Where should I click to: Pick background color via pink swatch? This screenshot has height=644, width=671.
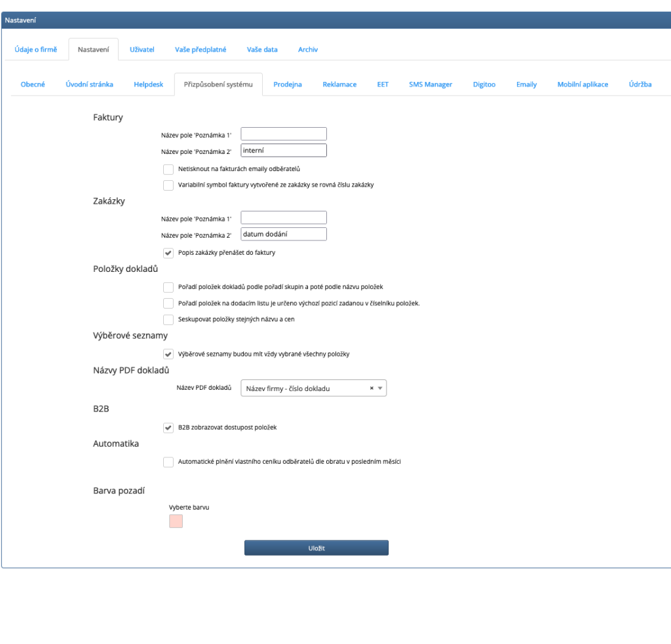(176, 521)
